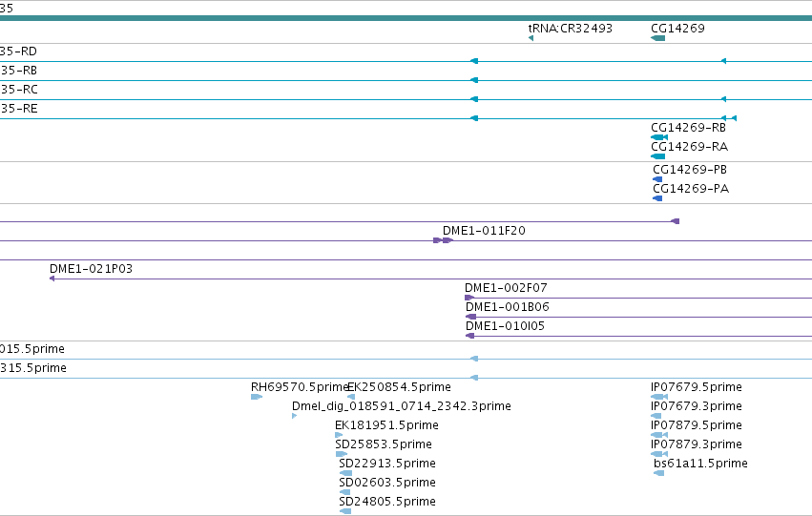Select the CG14269 gene glyph
This screenshot has height=516, width=812.
[657, 38]
